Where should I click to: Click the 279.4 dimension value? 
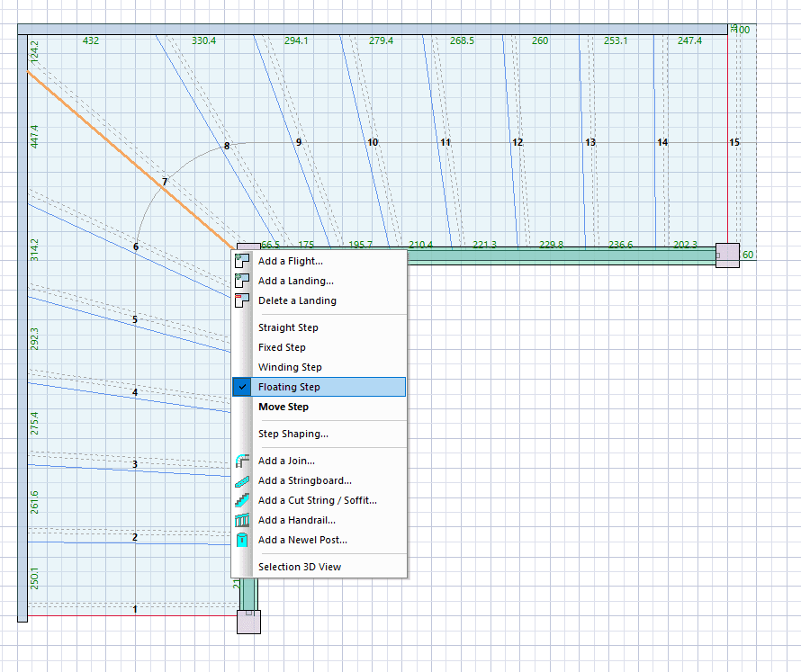coord(381,40)
